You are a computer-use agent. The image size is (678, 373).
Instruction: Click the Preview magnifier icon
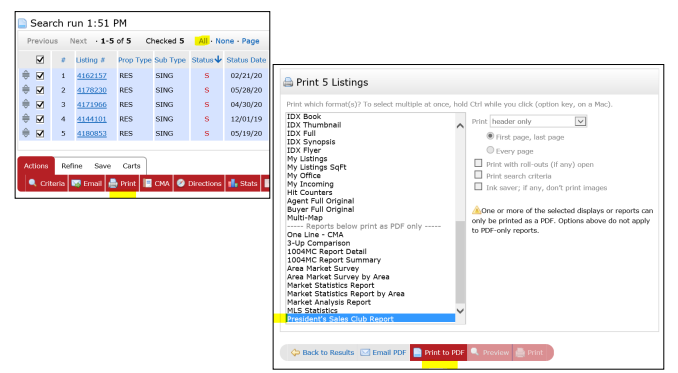pyautogui.click(x=475, y=352)
